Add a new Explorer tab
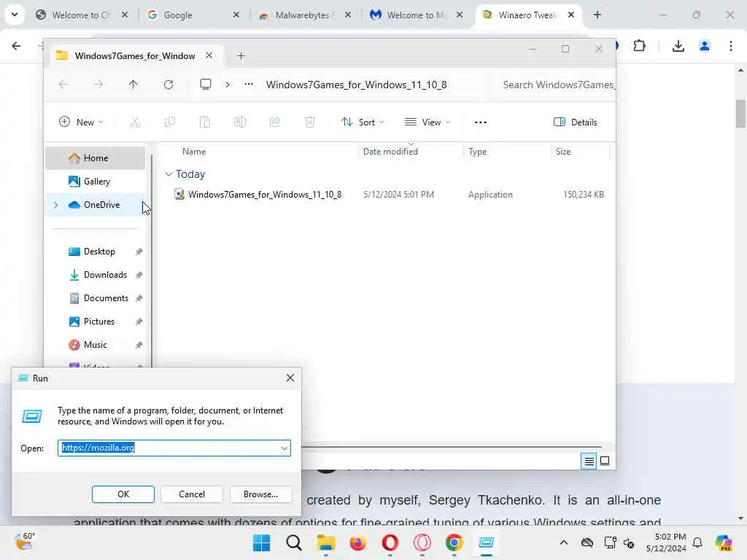The image size is (747, 560). tap(241, 56)
